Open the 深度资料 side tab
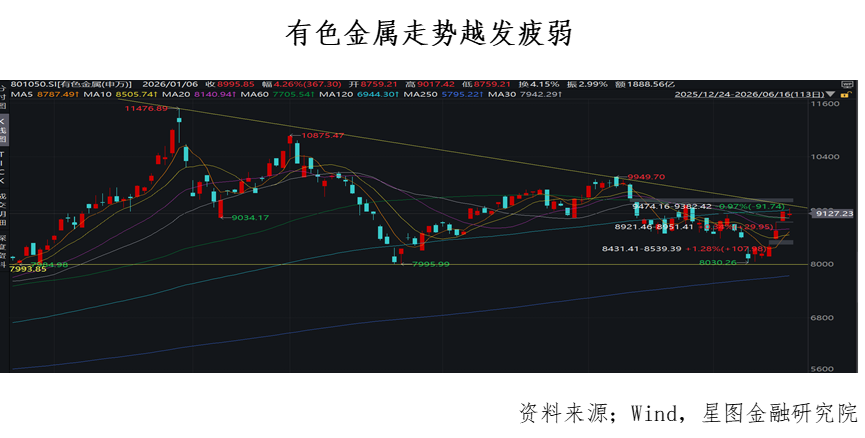Viewport: 865px width, 438px height. coord(3,252)
